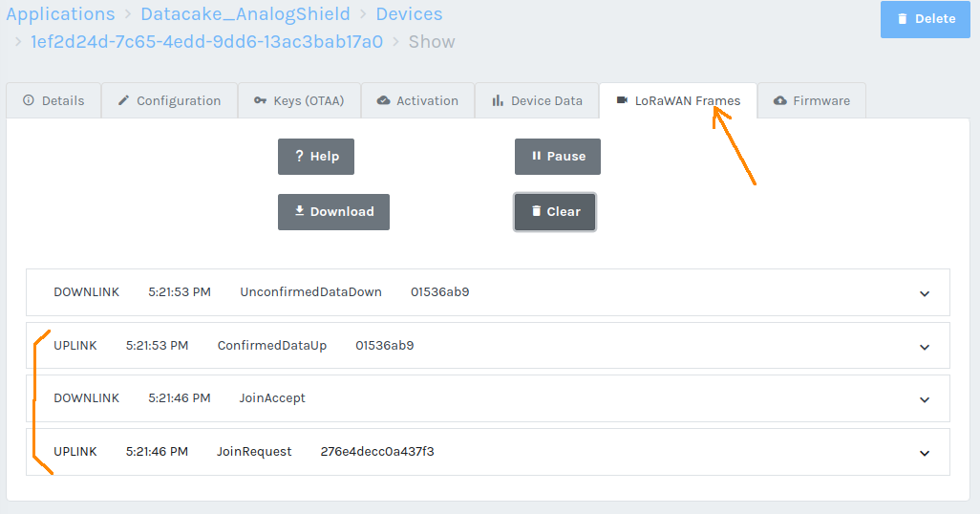Click the cloud icon on Activation tab
Image resolution: width=980 pixels, height=514 pixels.
384,100
